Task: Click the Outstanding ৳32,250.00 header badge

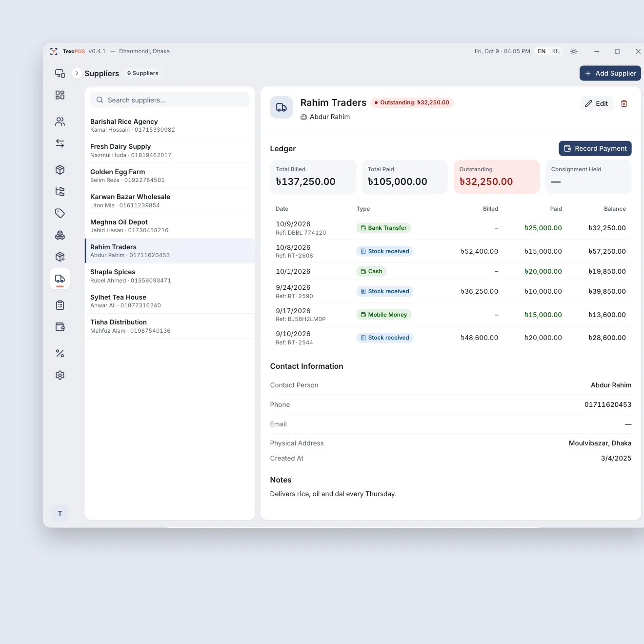Action: pyautogui.click(x=412, y=102)
